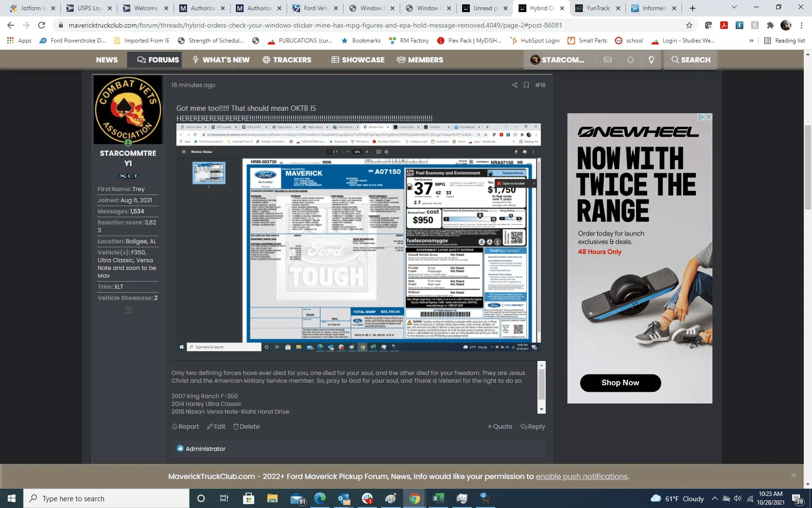Click Shop Now in the Onewheel ad
Viewport: 812px width, 508px height.
(x=620, y=383)
